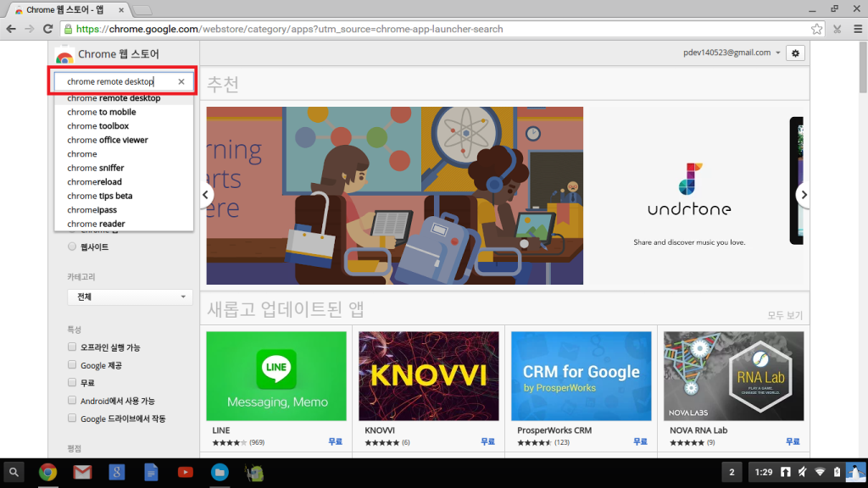Toggle the 무료 checkbox filter
This screenshot has width=868, height=488.
(72, 382)
